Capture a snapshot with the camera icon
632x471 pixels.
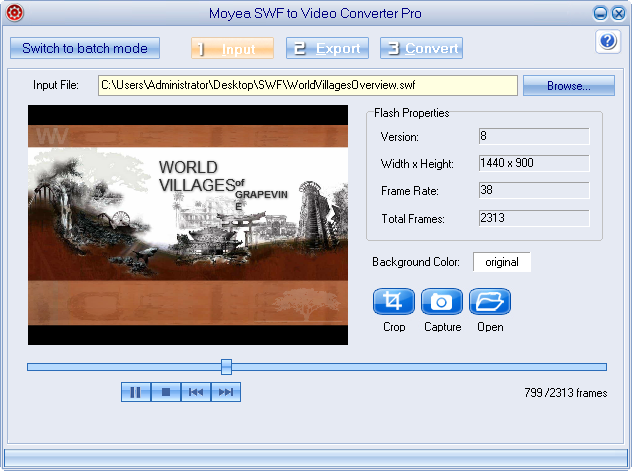pyautogui.click(x=442, y=301)
